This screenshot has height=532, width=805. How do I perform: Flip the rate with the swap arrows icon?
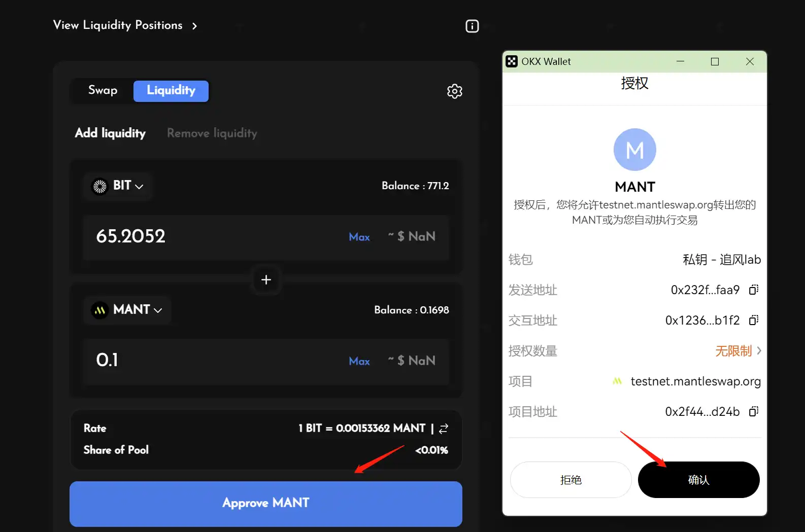pos(444,429)
